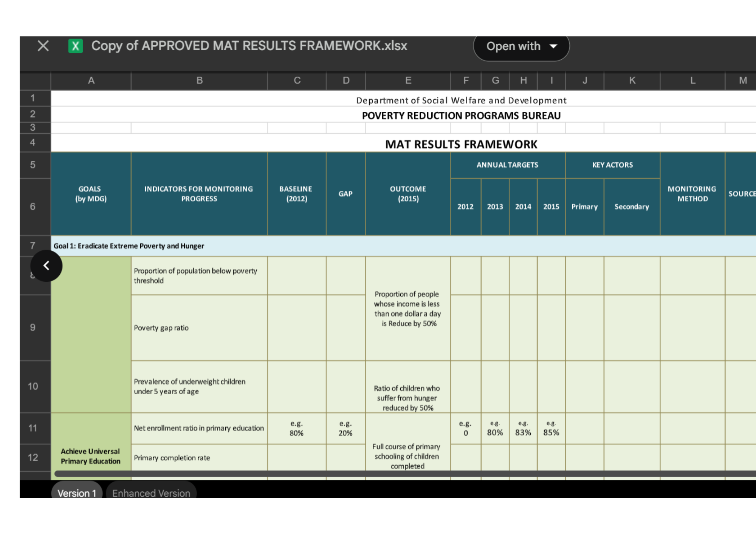Click the 85% target cell for 2015
This screenshot has width=756, height=534.
click(551, 428)
